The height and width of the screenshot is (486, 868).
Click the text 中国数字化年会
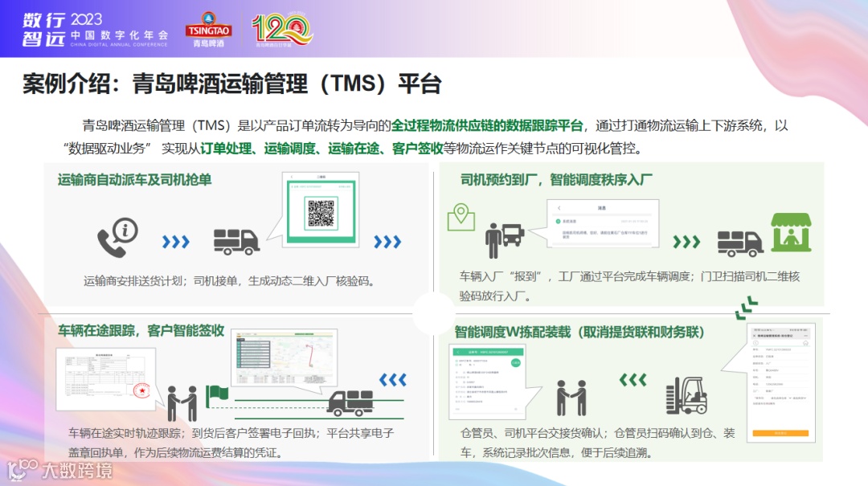119,35
